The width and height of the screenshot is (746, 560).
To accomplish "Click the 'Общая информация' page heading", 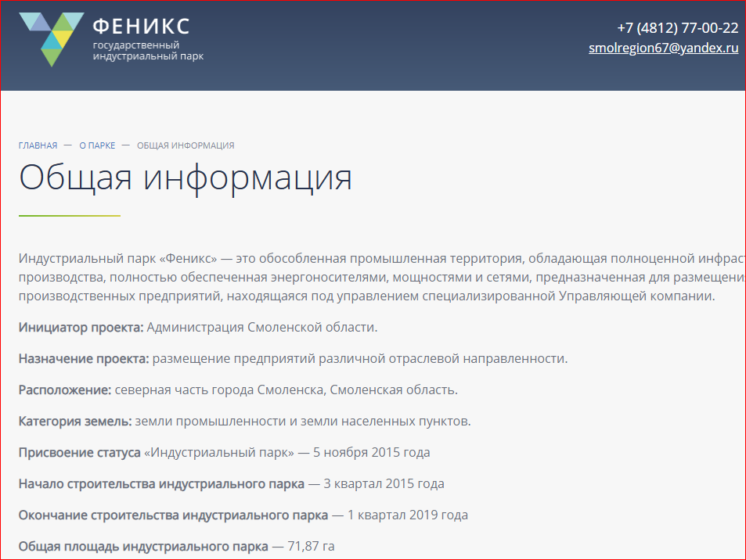I will [186, 178].
